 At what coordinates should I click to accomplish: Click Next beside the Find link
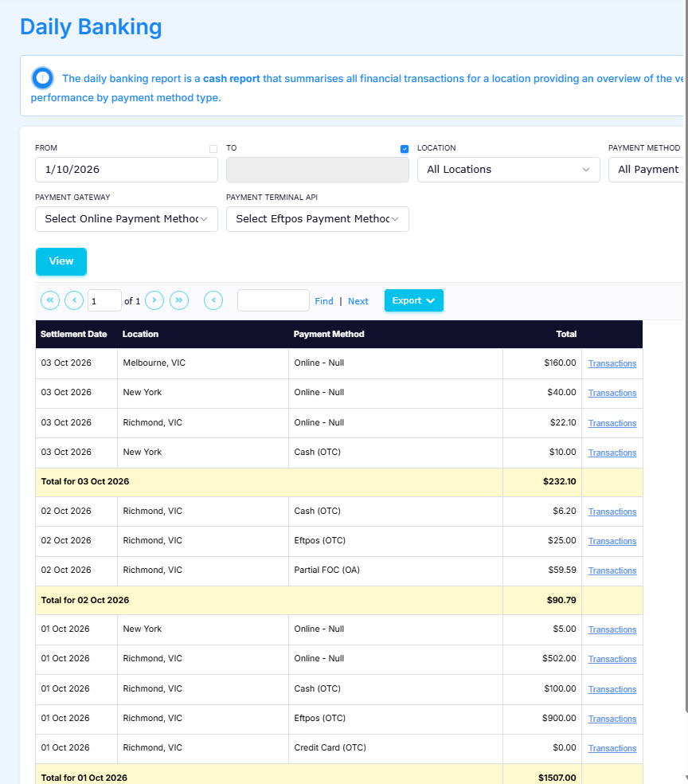(358, 301)
